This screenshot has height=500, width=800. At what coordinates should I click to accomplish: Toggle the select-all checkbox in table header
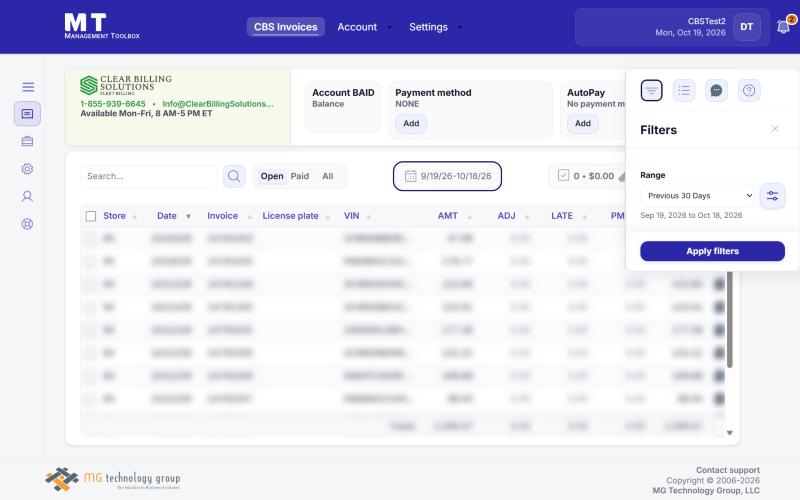(91, 216)
